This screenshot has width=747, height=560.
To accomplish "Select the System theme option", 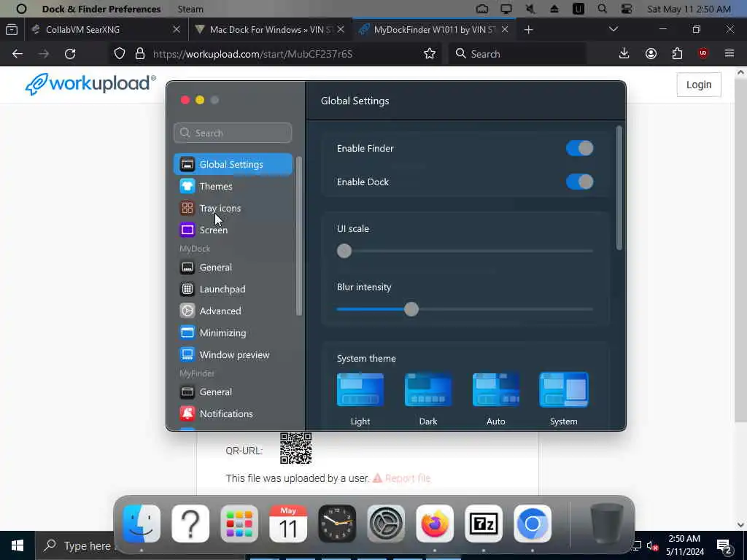I will coord(564,390).
